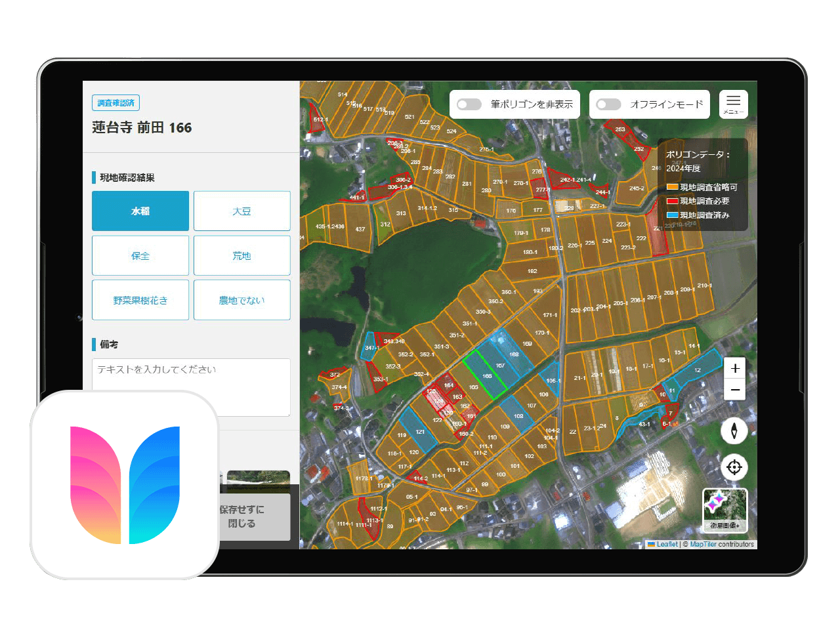
Task: Click the compass north arrow icon
Action: pyautogui.click(x=734, y=430)
